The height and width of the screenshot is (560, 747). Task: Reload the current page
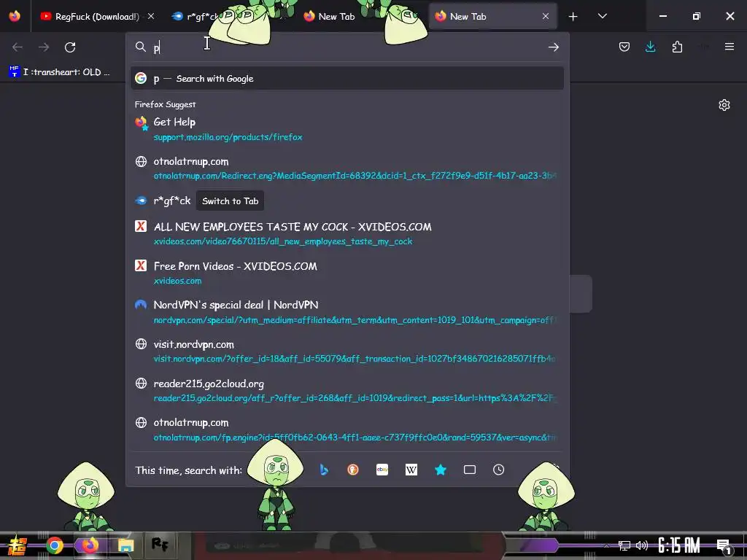tap(70, 47)
